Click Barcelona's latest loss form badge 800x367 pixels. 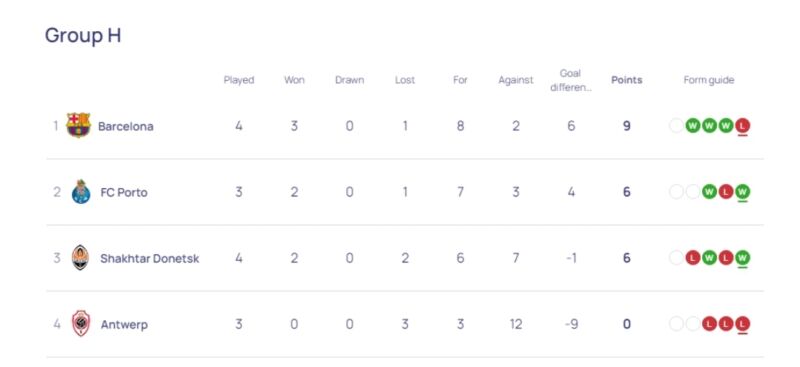(x=743, y=126)
